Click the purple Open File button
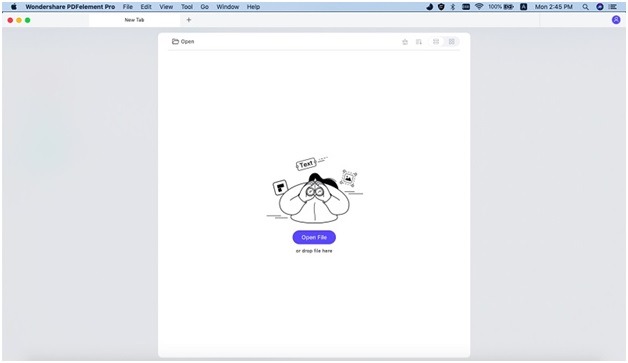Viewport: 628px width, 363px height. tap(314, 237)
